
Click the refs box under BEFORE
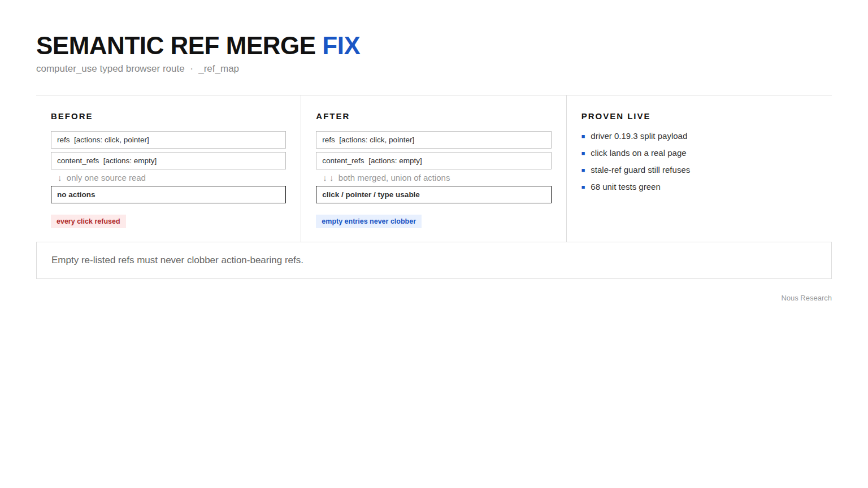pos(168,140)
